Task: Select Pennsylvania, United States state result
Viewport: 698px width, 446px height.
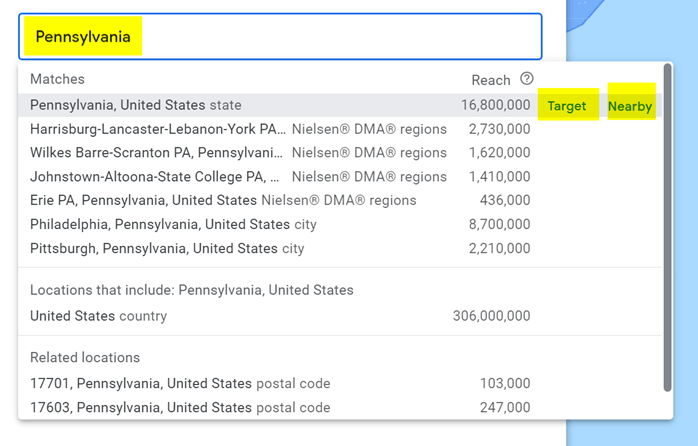Action: click(136, 105)
